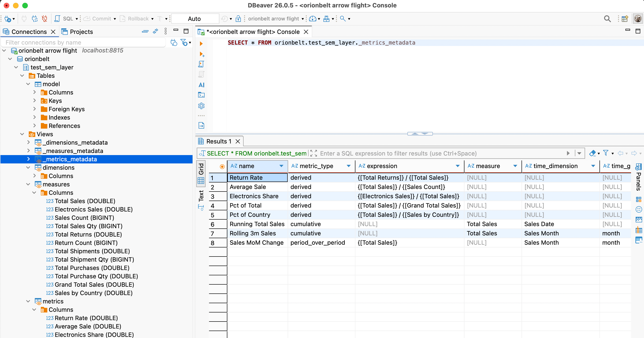Close the Console editor tab

tap(306, 32)
